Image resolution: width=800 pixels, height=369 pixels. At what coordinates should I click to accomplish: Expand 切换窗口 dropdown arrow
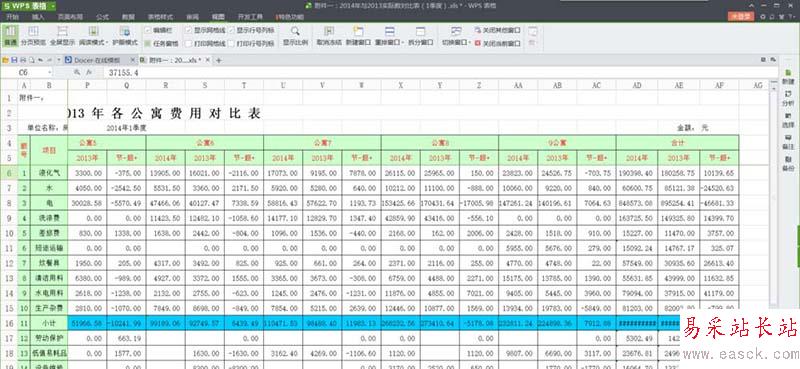tap(469, 43)
